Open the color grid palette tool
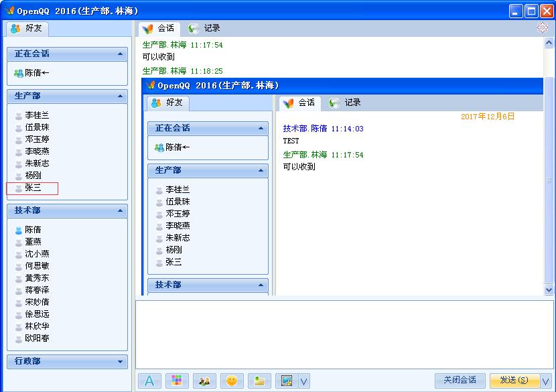Screen dimensions: 556x392 [x=177, y=381]
